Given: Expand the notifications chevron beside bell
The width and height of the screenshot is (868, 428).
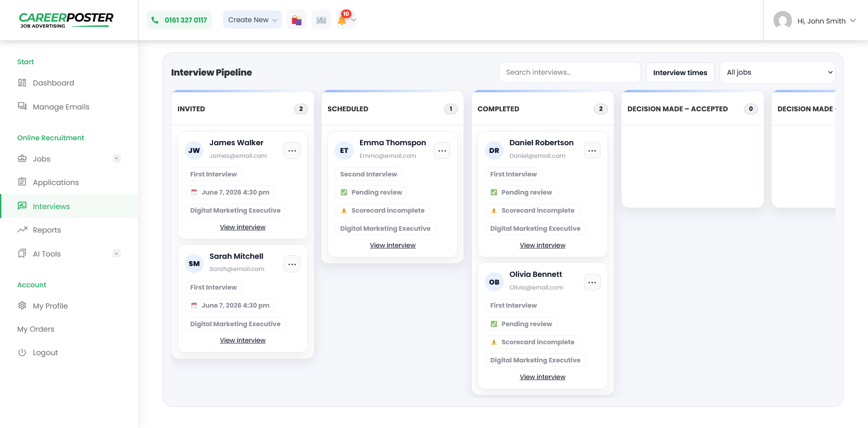Looking at the screenshot, I should [354, 20].
